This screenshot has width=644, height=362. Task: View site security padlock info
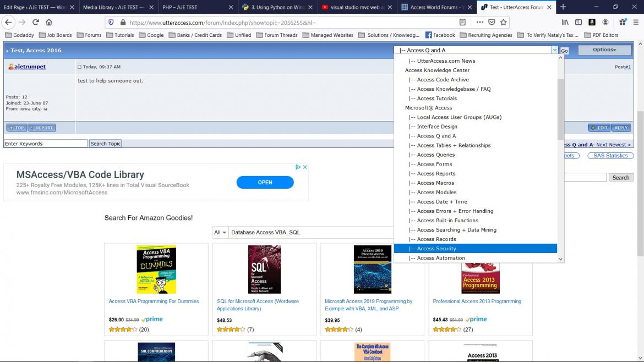(123, 22)
